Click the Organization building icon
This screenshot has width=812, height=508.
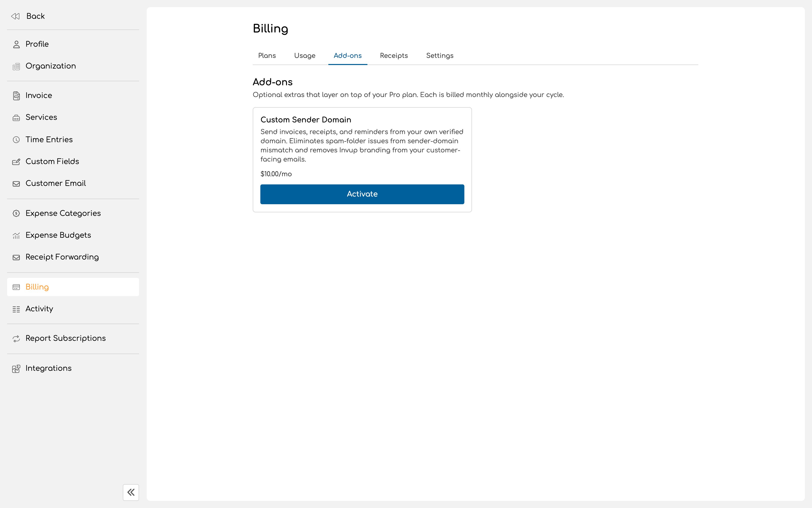(16, 66)
